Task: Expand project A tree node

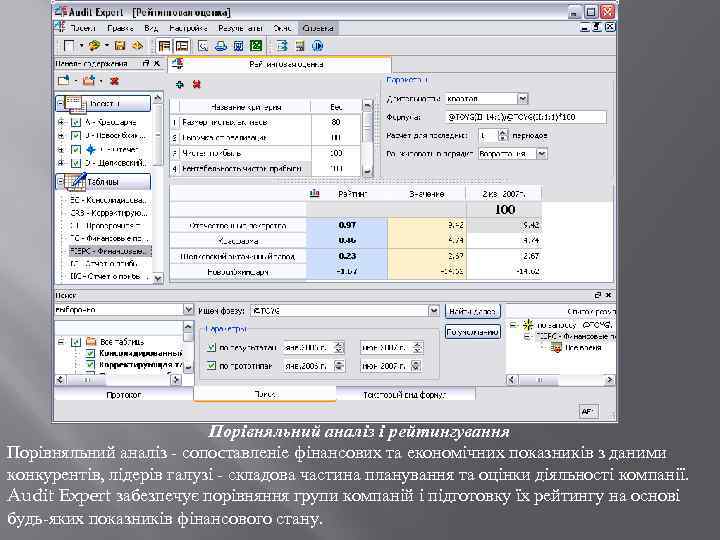Action: click(x=61, y=122)
